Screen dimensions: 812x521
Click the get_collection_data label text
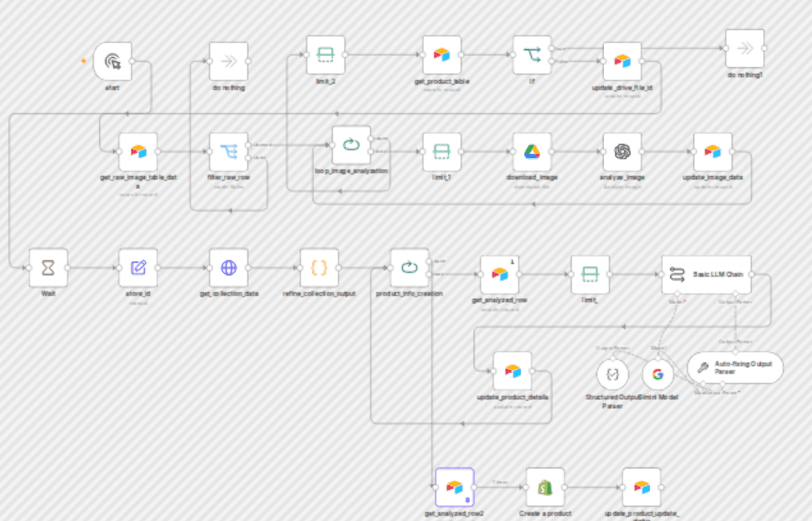pos(229,293)
